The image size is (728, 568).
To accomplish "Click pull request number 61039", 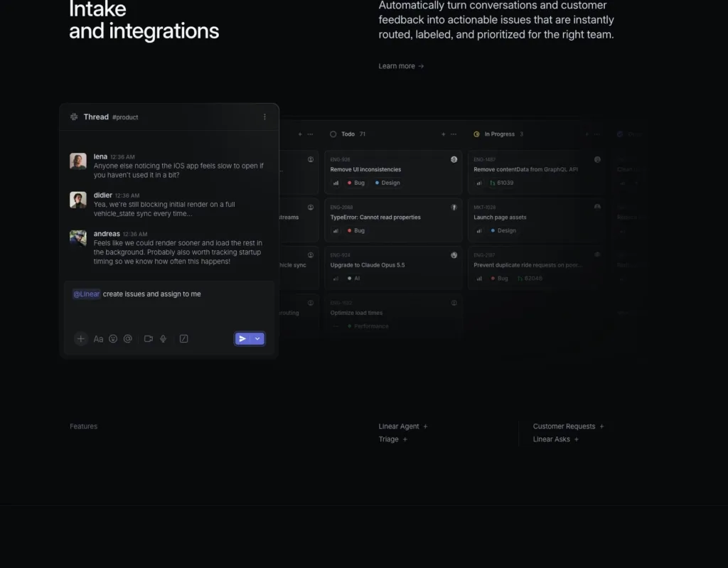I will click(502, 183).
